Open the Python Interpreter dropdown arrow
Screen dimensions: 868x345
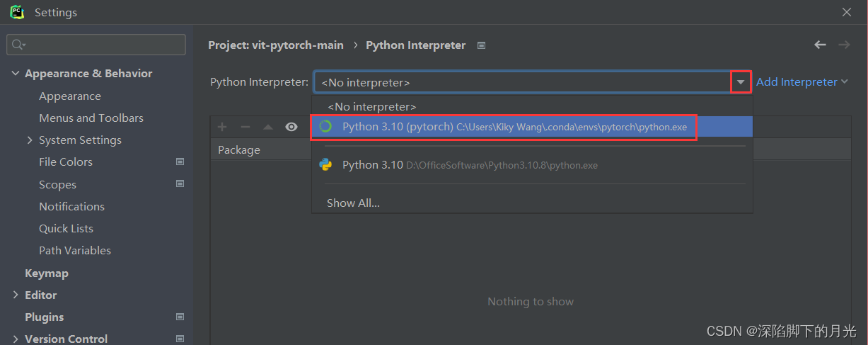pos(740,82)
